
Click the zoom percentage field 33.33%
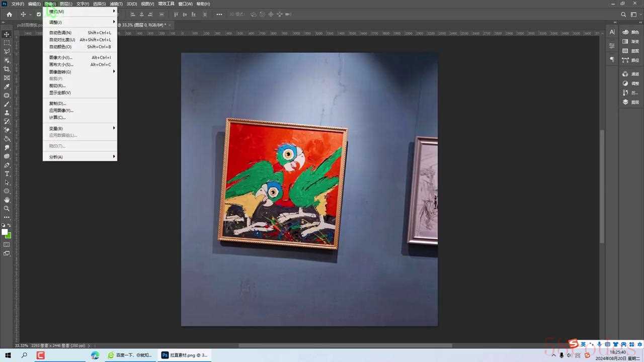[22, 346]
